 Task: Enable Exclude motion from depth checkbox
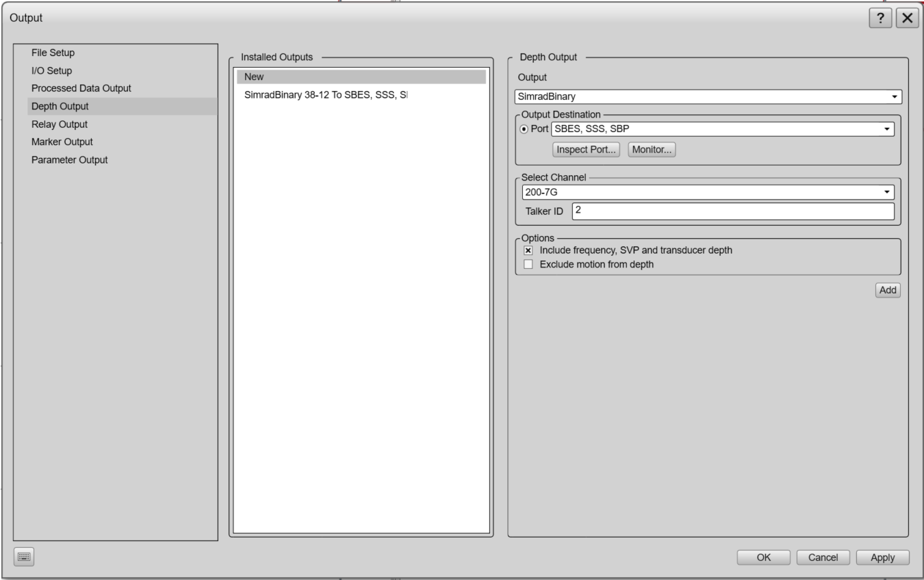click(528, 265)
